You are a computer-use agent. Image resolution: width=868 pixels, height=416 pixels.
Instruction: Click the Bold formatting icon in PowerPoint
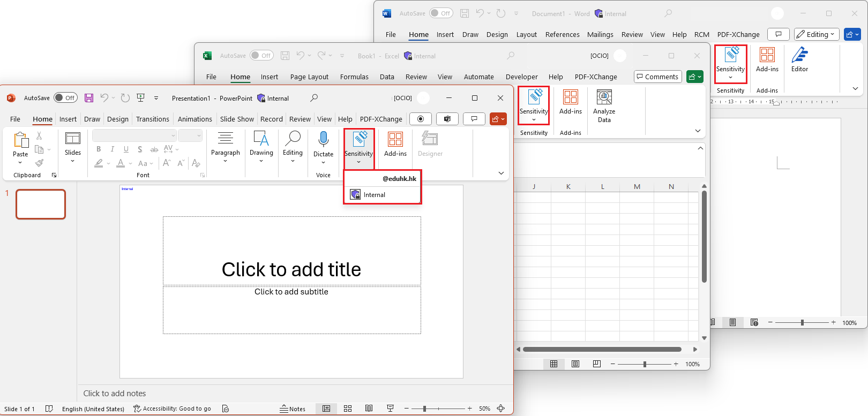point(99,149)
